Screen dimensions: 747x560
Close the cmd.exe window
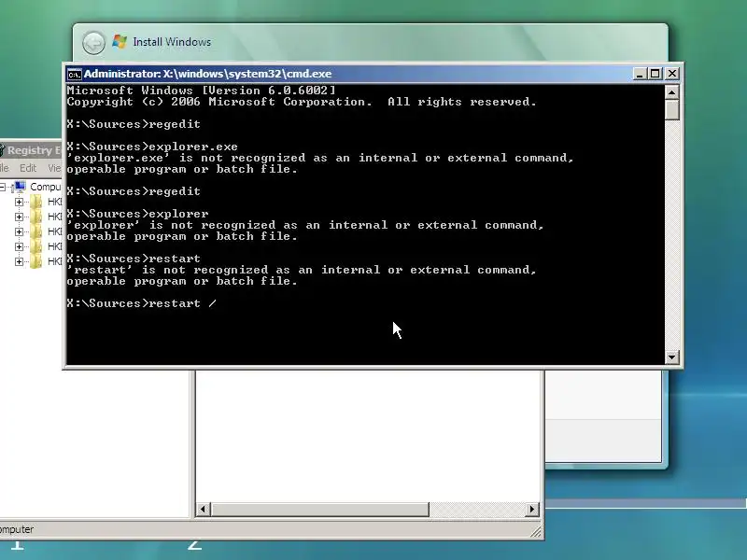(672, 74)
